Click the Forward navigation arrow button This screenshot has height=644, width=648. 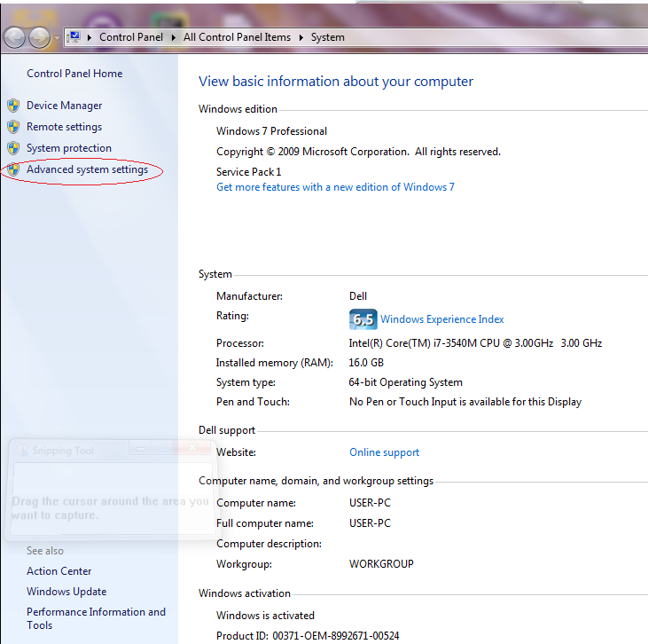pos(39,38)
